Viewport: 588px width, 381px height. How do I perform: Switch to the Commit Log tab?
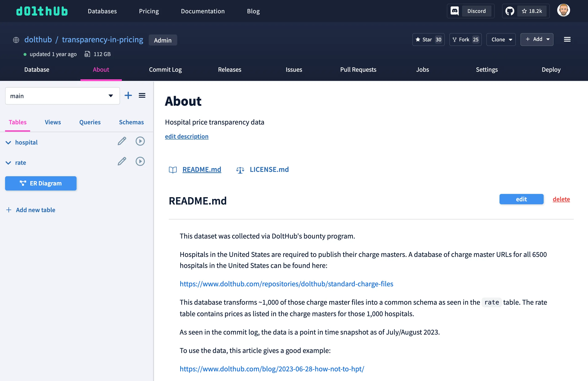pos(165,70)
